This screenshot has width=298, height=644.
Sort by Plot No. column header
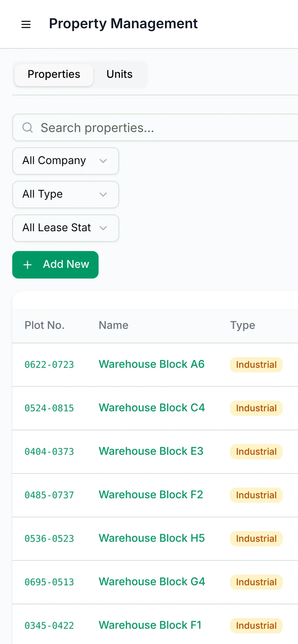[x=44, y=325]
